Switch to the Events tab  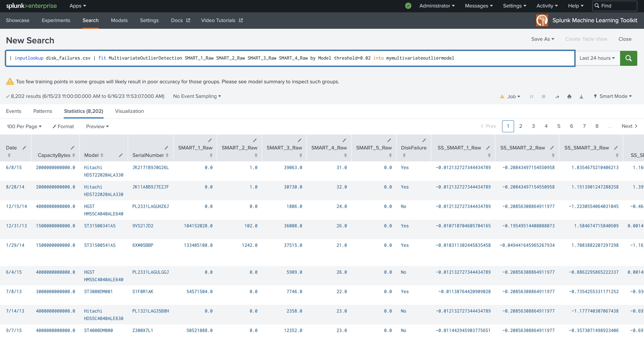click(13, 111)
